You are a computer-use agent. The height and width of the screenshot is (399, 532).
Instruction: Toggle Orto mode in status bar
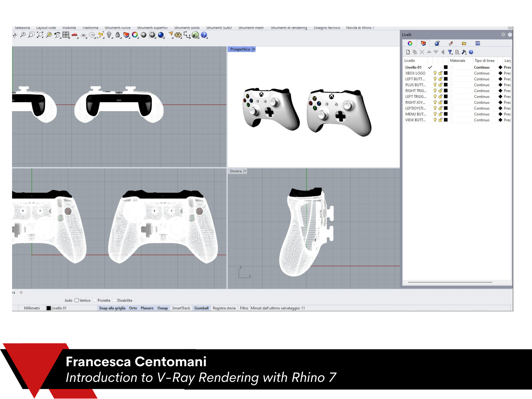(133, 308)
